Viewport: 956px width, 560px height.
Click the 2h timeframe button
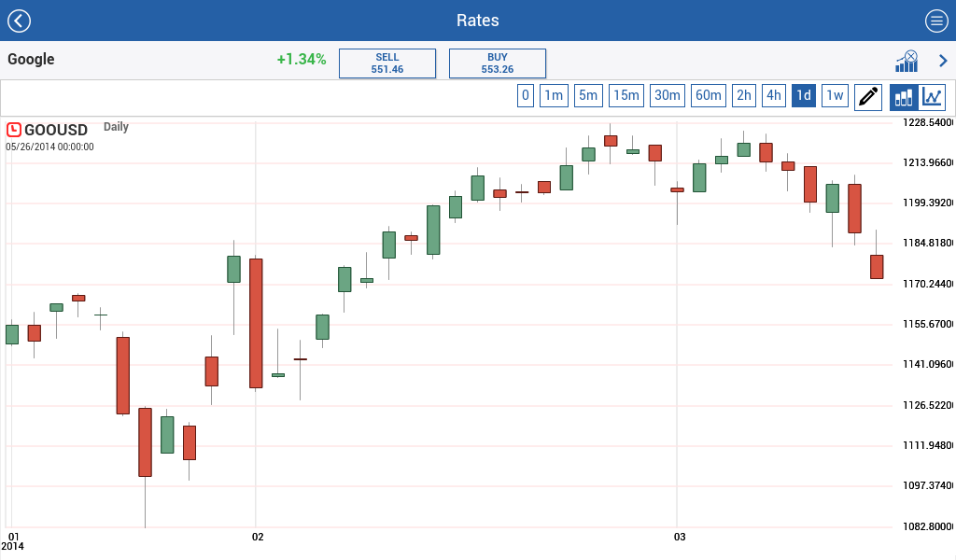(744, 95)
